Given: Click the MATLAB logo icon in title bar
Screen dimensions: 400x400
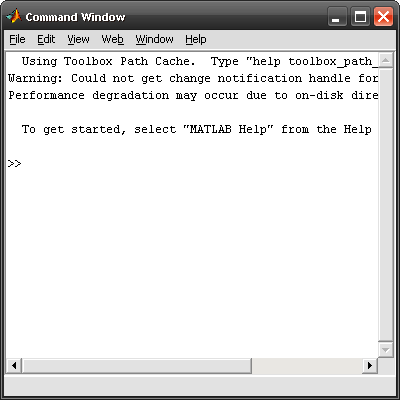Looking at the screenshot, I should coord(14,16).
